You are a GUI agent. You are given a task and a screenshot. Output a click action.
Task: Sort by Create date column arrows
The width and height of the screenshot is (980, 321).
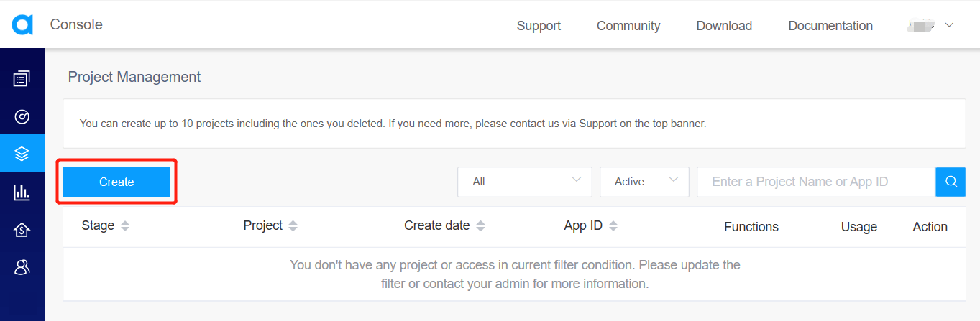click(x=480, y=225)
